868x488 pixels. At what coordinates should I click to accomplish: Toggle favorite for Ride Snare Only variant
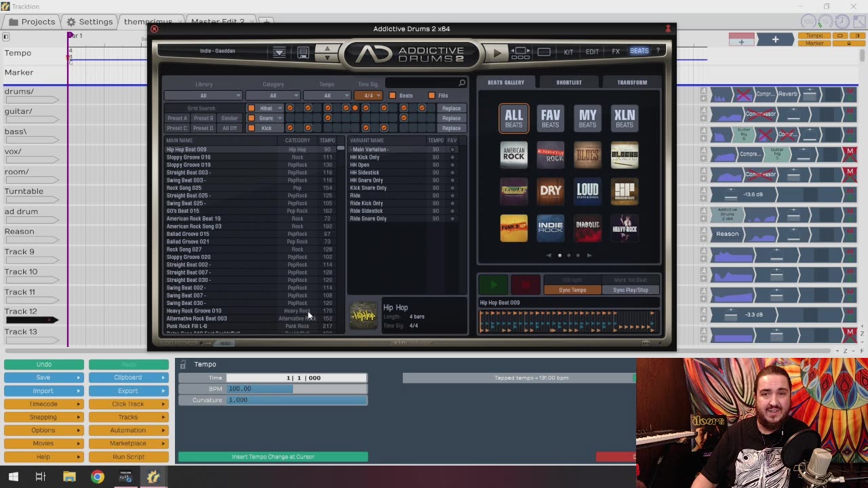452,219
